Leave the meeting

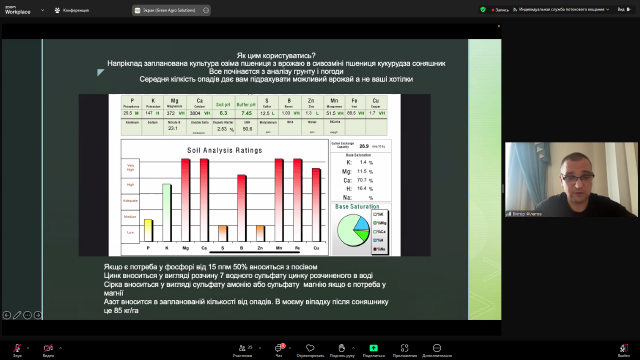pyautogui.click(x=624, y=350)
